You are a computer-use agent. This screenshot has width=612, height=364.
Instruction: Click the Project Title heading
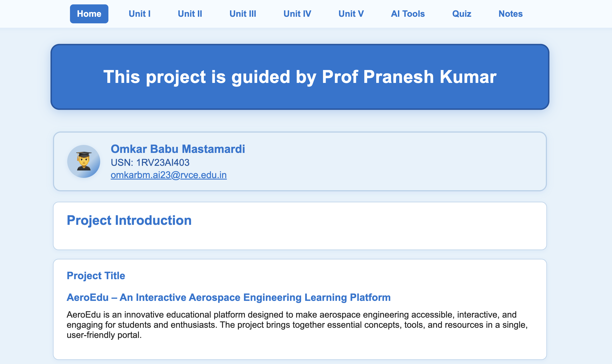(96, 276)
